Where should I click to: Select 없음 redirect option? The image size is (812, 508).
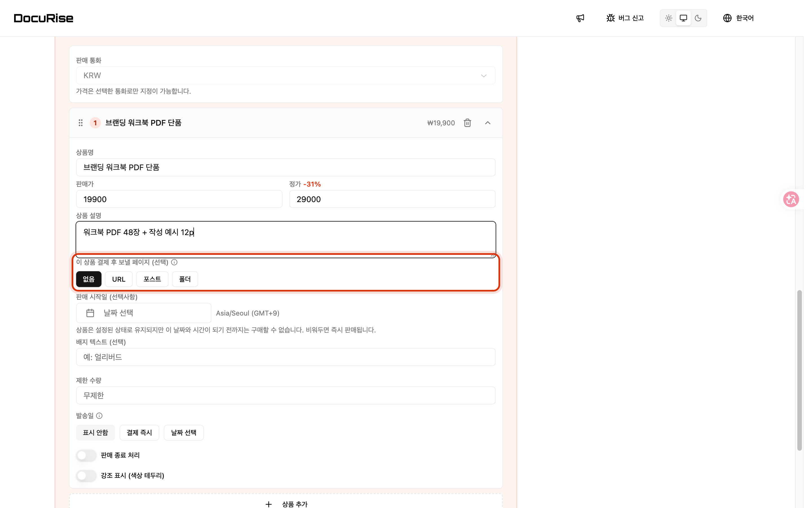point(89,279)
